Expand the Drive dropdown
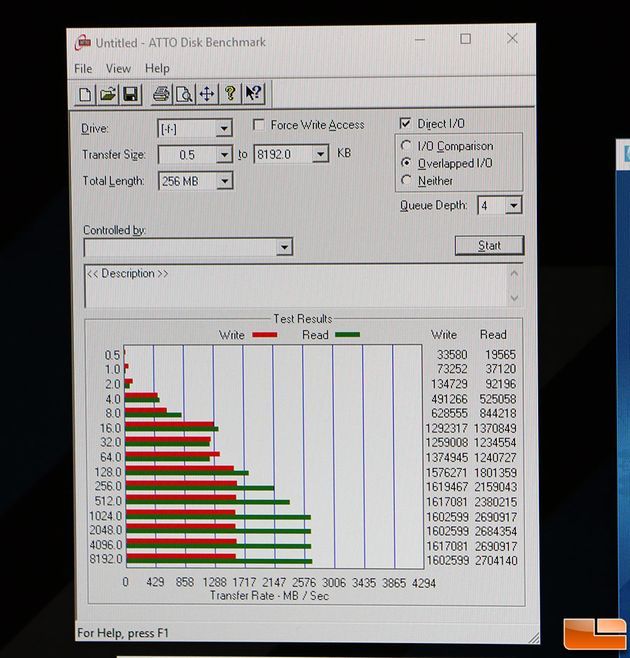The height and width of the screenshot is (658, 630). [224, 128]
